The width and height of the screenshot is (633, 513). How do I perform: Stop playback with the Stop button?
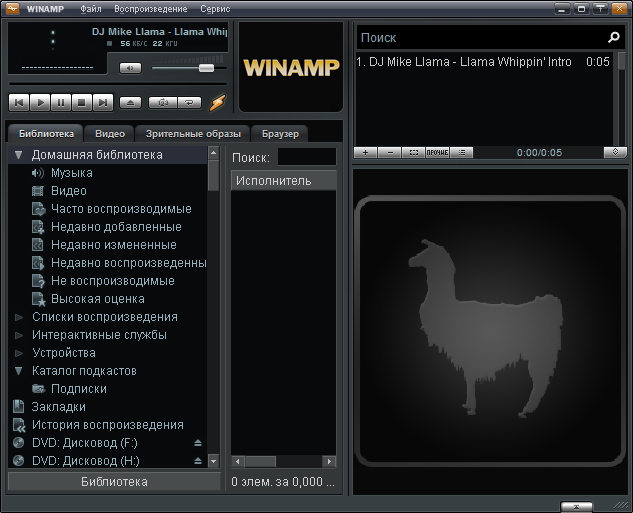click(x=82, y=103)
